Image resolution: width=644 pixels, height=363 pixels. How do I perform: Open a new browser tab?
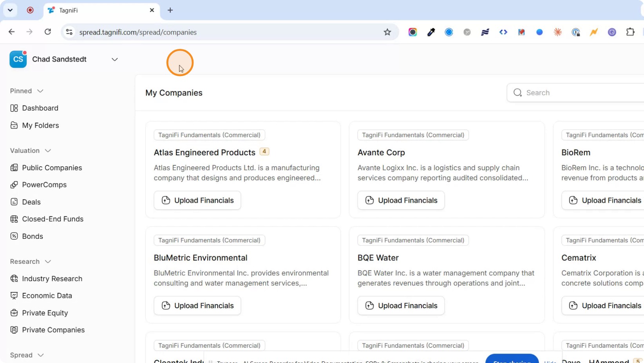click(170, 10)
